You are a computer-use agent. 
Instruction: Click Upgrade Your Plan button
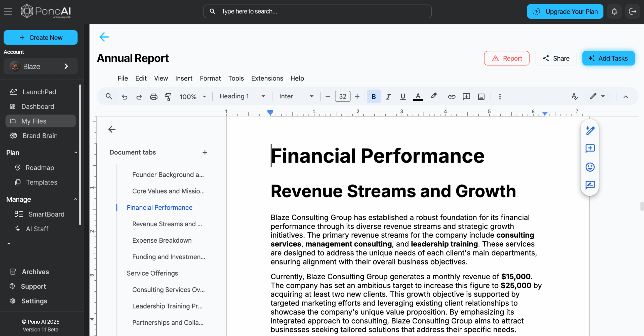click(x=565, y=11)
